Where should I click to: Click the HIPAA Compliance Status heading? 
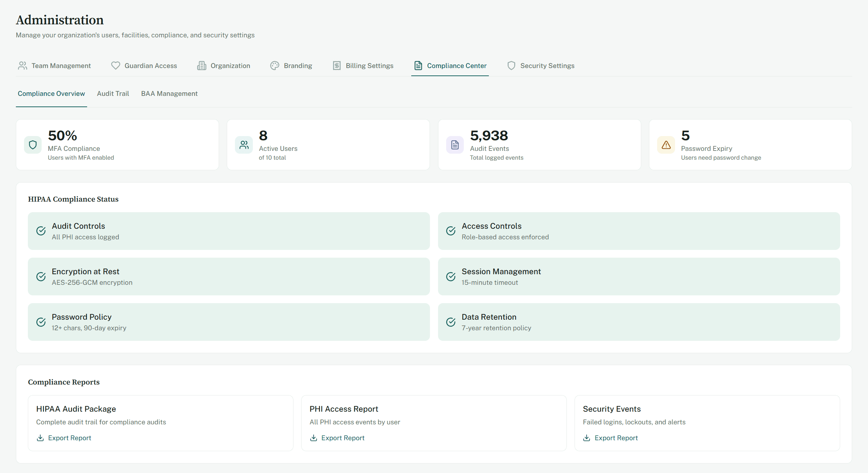pos(73,199)
